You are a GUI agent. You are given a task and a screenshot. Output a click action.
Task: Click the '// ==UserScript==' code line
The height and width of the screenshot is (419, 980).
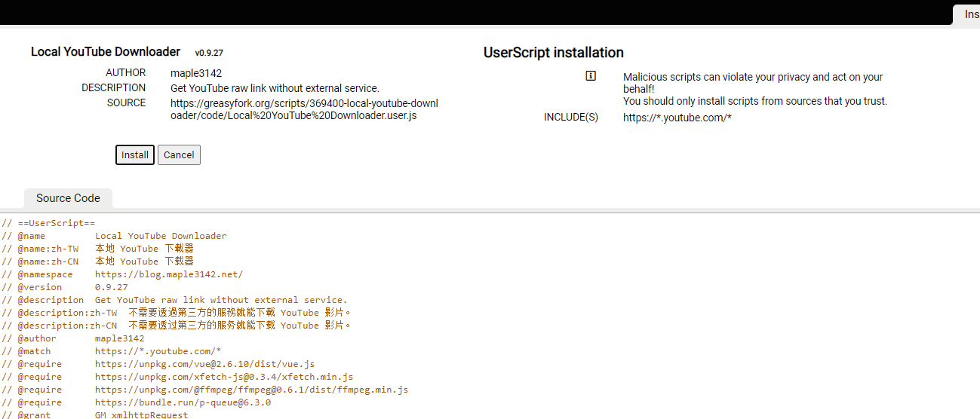click(x=48, y=223)
